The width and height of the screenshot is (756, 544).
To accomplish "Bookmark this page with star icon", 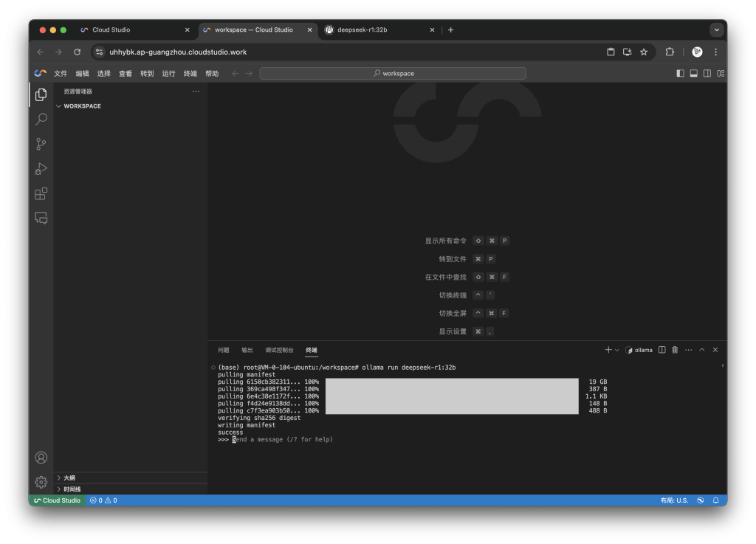I will point(644,52).
